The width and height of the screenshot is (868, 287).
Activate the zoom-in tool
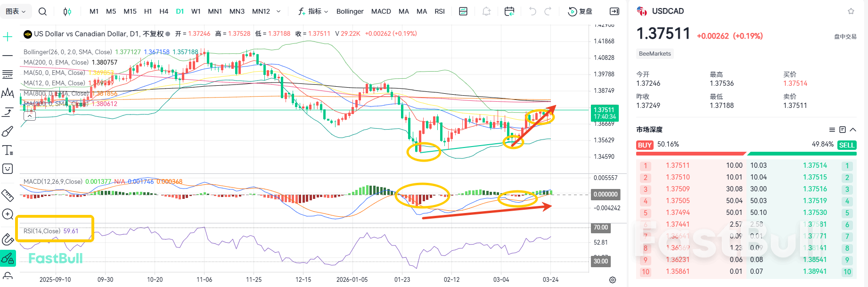pos(8,214)
